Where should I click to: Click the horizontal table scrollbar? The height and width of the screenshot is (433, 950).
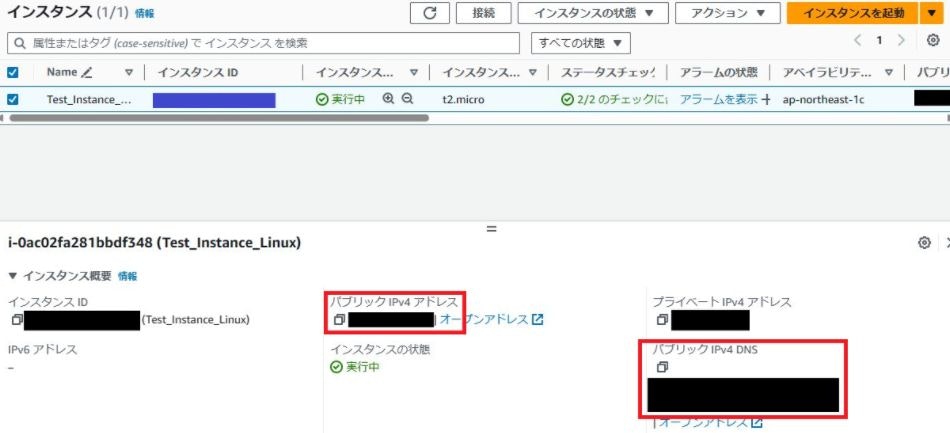219,117
